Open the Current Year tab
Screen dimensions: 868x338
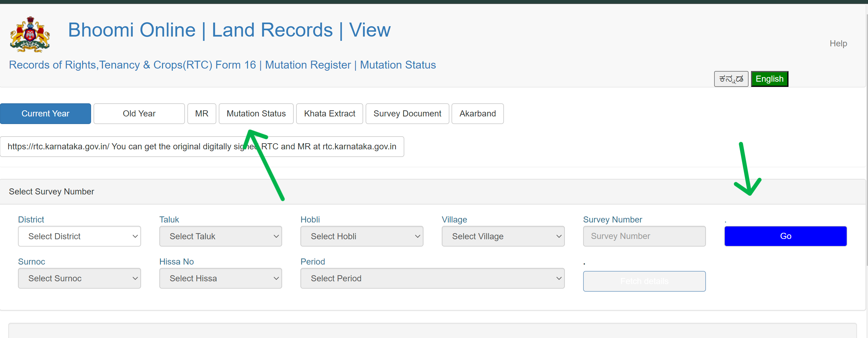[45, 114]
